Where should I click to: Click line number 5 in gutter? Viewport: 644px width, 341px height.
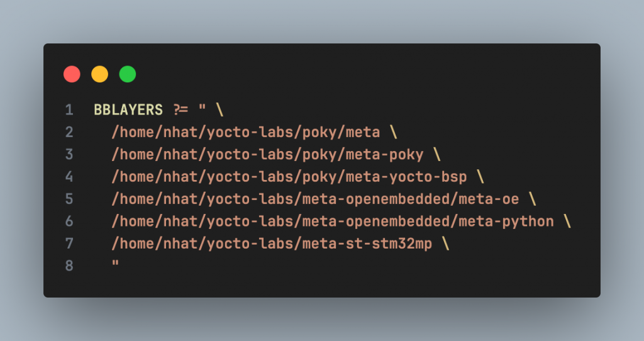69,199
